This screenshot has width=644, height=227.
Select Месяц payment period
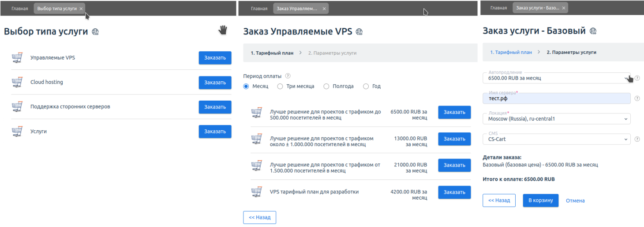coord(247,87)
